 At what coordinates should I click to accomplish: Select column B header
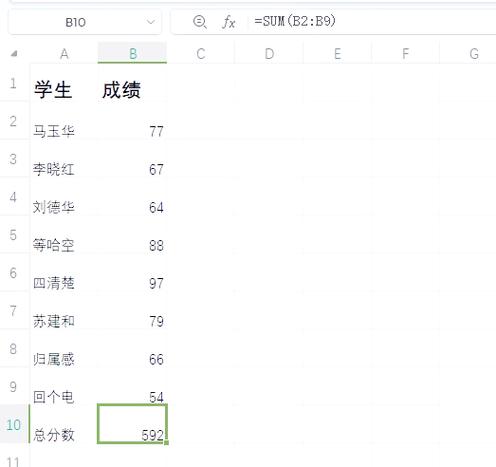tap(132, 53)
